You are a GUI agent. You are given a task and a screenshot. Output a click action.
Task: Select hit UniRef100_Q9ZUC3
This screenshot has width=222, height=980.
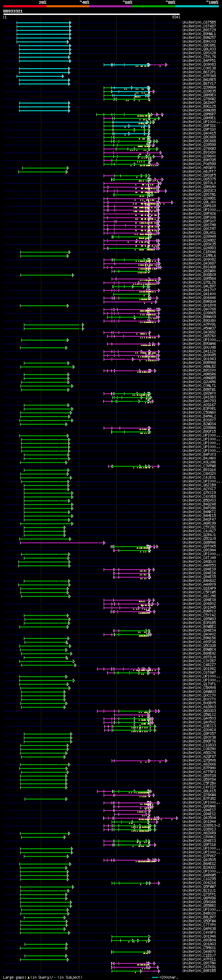point(199,191)
